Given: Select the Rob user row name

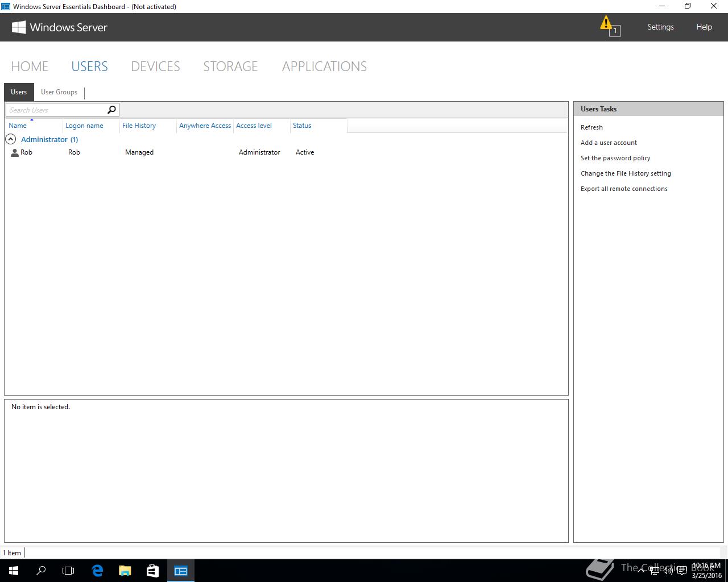Looking at the screenshot, I should 26,152.
